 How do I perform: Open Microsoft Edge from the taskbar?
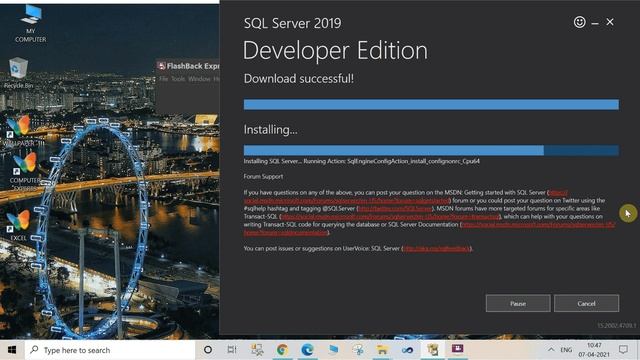(307, 350)
